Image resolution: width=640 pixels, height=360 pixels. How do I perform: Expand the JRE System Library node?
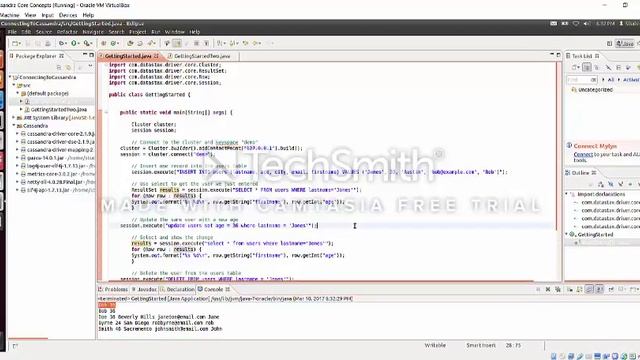(14, 118)
